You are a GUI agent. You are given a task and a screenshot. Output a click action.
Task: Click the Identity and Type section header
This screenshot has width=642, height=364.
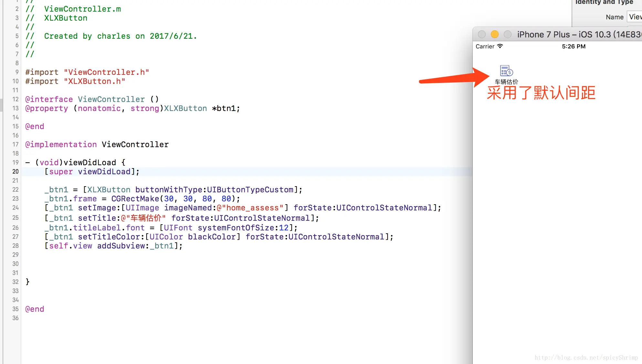tap(604, 3)
